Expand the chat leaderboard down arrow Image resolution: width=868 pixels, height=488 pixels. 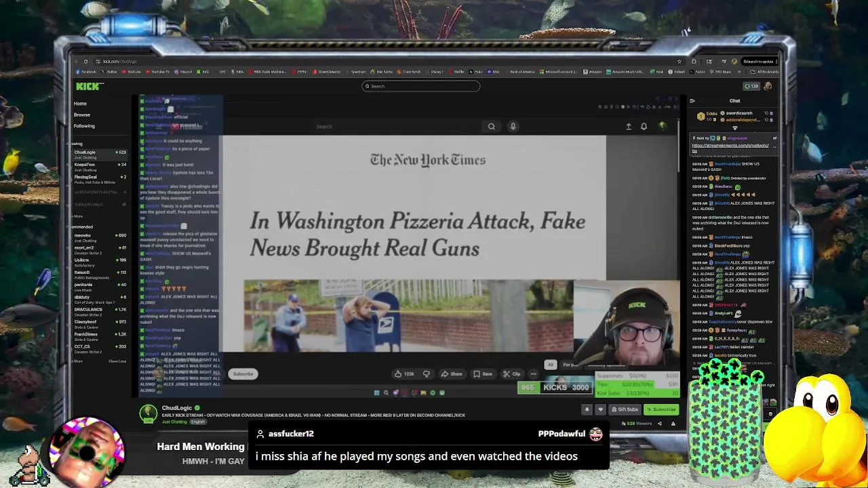click(x=735, y=128)
